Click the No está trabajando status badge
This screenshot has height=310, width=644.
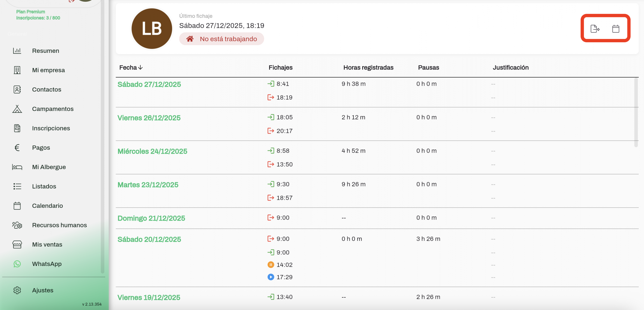pyautogui.click(x=221, y=39)
